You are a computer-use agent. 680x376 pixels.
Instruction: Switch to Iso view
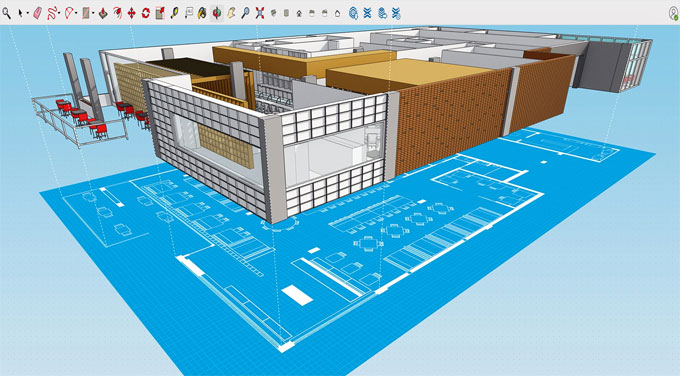[274, 13]
